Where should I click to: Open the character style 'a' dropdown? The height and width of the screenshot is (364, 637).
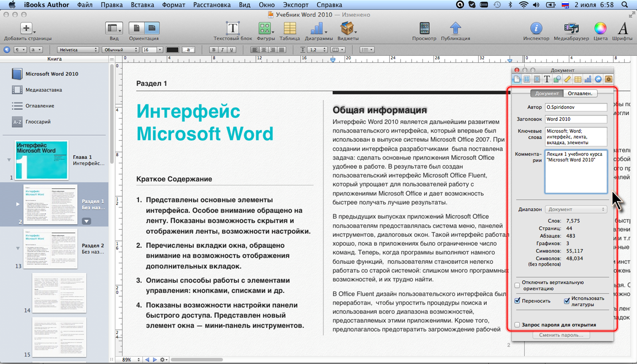pyautogui.click(x=36, y=50)
